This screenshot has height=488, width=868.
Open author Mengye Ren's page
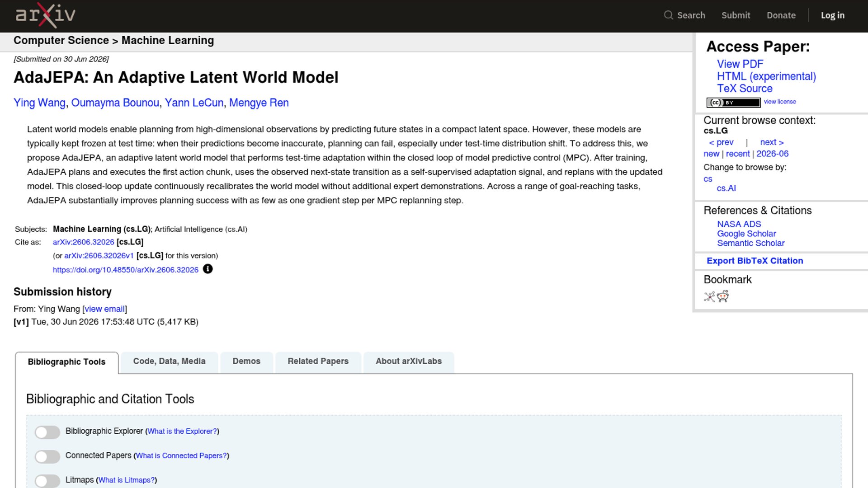(x=259, y=103)
